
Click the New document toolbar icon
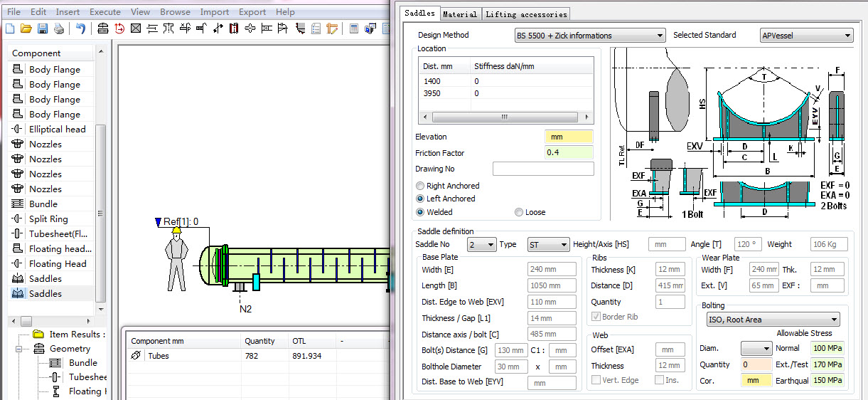[x=10, y=28]
